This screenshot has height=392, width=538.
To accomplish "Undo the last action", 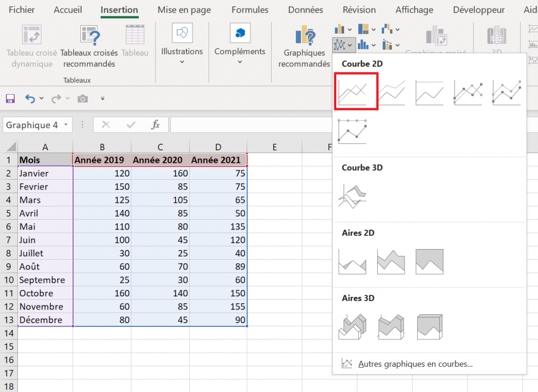I will coord(30,99).
